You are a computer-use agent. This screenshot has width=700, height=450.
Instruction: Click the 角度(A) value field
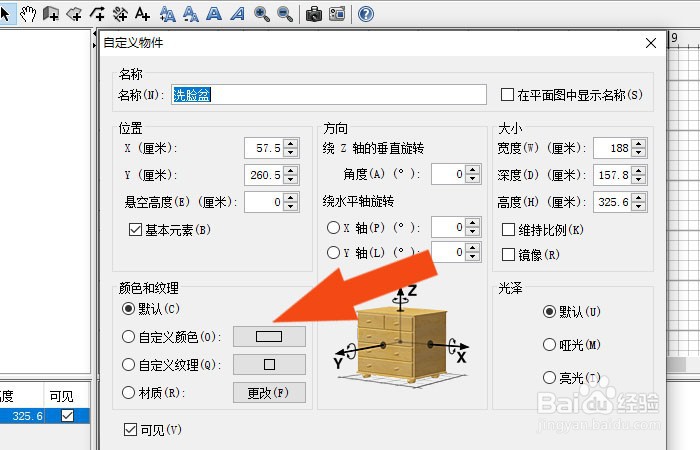pyautogui.click(x=449, y=174)
